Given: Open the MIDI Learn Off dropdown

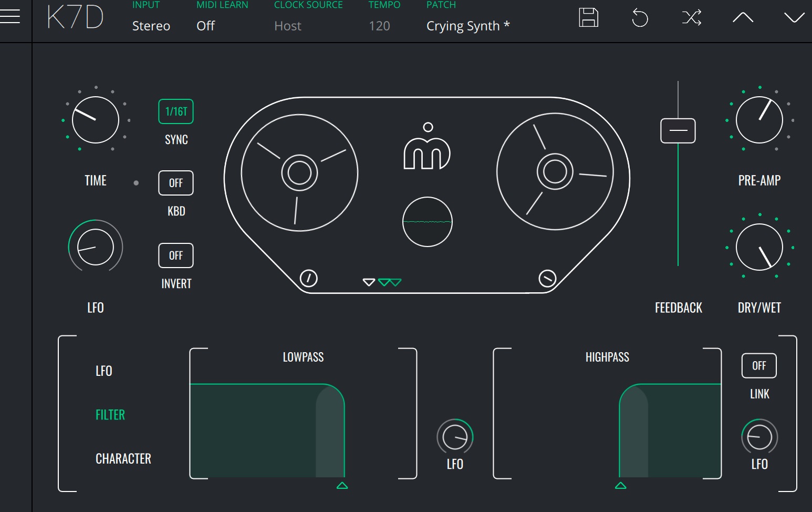Looking at the screenshot, I should coord(205,26).
